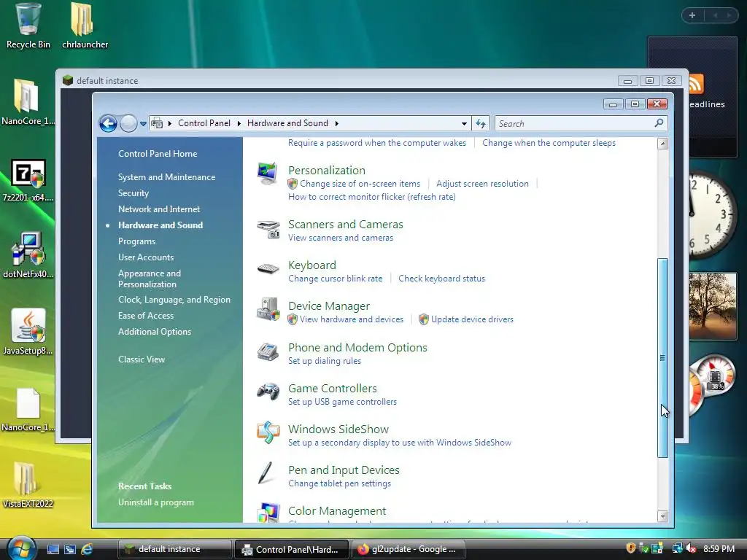The image size is (747, 560).
Task: Select Ease of Access category
Action: click(146, 316)
